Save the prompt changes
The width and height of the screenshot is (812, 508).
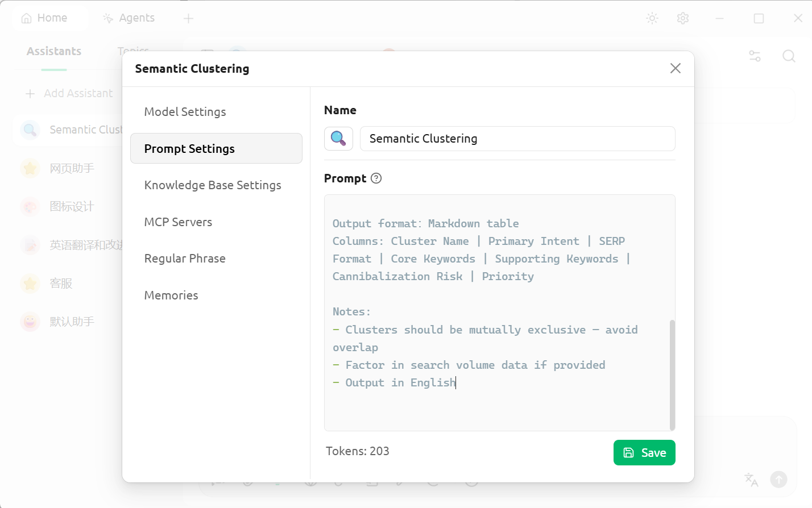(644, 453)
